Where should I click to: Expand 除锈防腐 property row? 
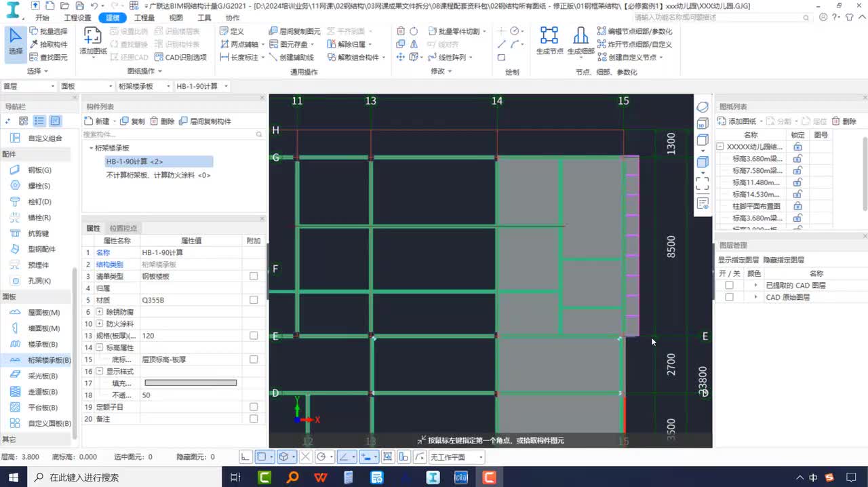[99, 312]
